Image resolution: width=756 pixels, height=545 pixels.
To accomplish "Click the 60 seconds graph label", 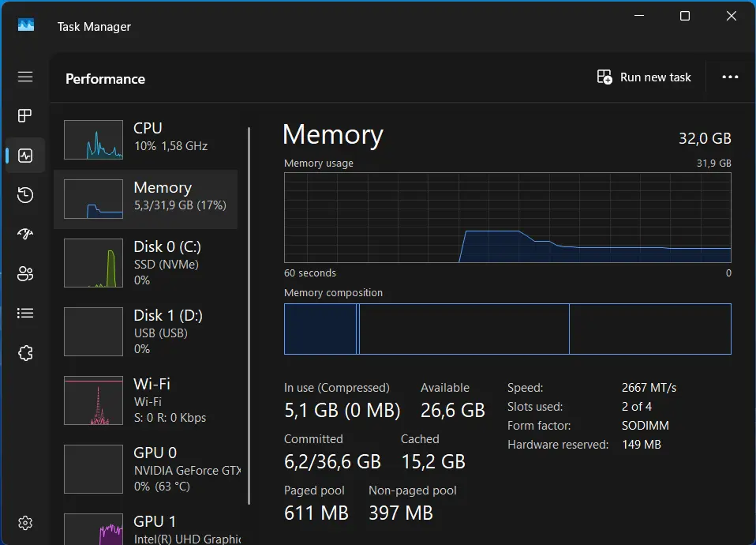I will [x=309, y=272].
